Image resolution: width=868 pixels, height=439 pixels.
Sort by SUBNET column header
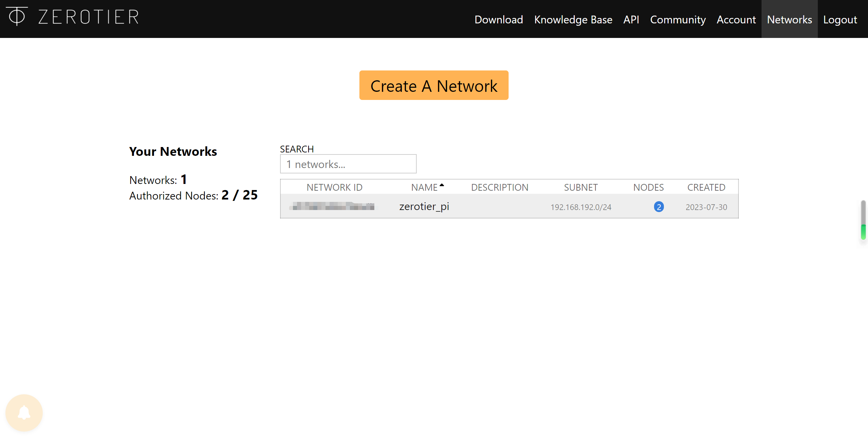click(580, 187)
